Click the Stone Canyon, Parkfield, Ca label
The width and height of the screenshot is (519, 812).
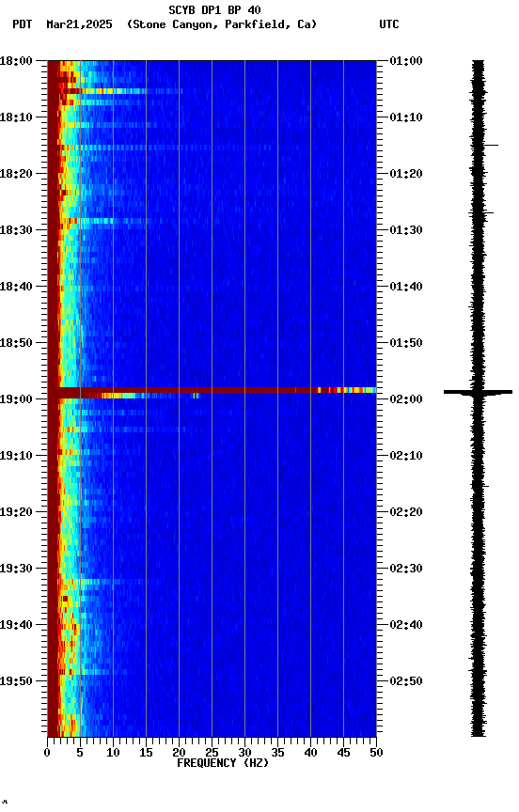point(222,24)
